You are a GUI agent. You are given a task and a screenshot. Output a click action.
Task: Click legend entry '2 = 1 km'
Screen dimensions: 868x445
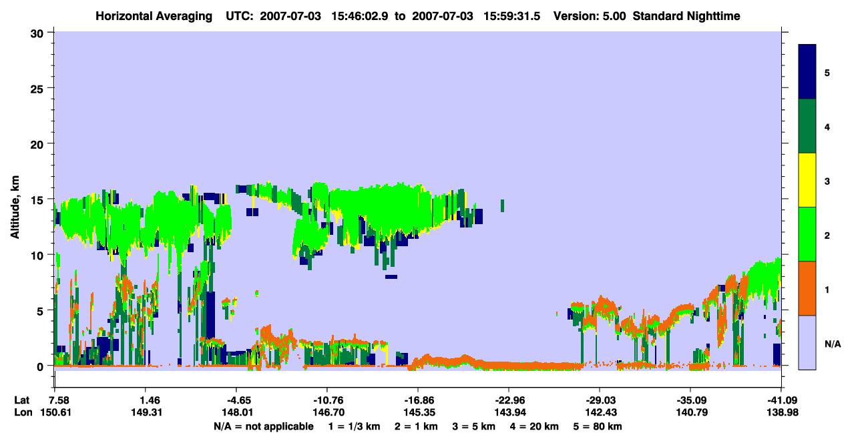pos(415,426)
